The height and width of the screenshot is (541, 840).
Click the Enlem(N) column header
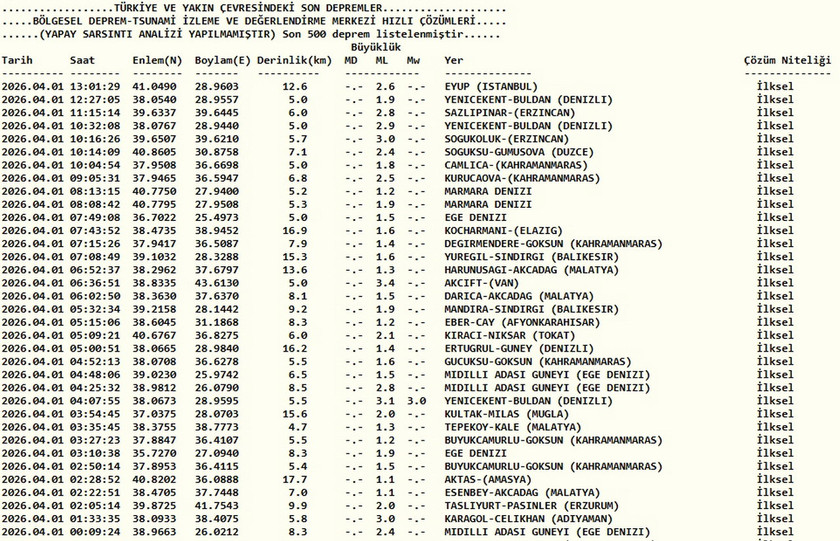157,61
